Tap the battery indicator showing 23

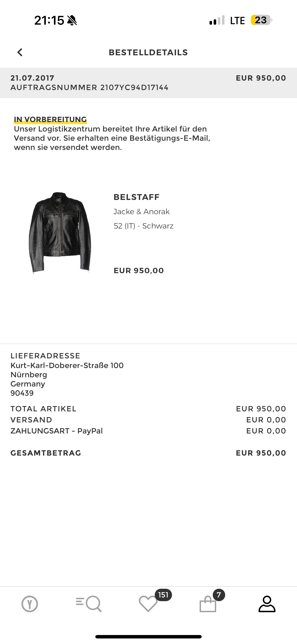tap(262, 20)
